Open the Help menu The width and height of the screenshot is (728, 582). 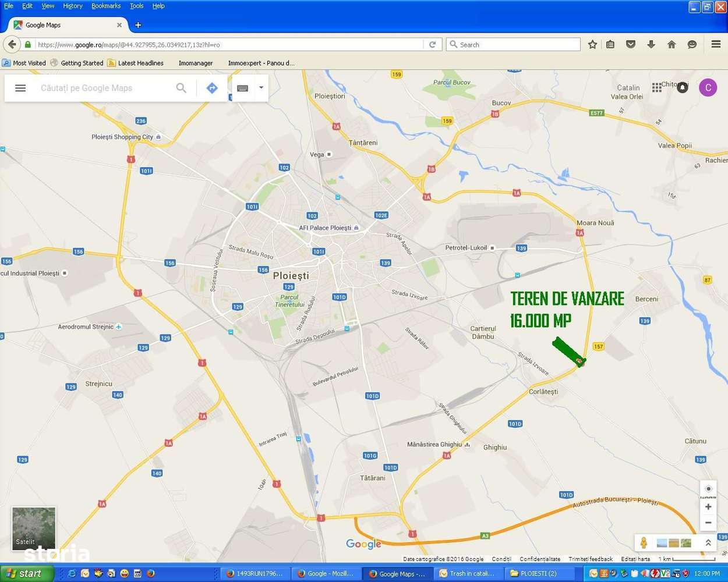(x=158, y=6)
